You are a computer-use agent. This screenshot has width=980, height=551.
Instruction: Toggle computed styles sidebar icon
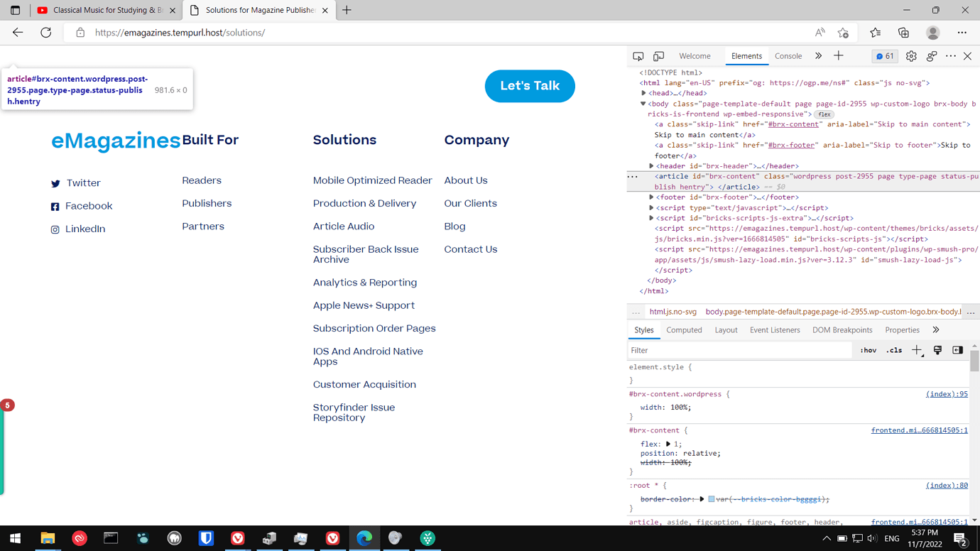click(x=957, y=350)
